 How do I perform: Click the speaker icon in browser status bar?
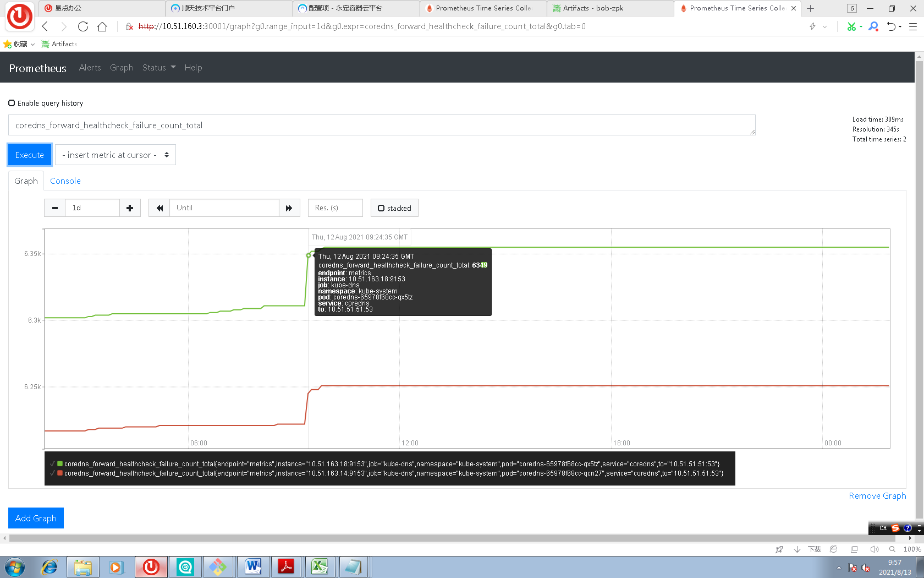(x=875, y=549)
